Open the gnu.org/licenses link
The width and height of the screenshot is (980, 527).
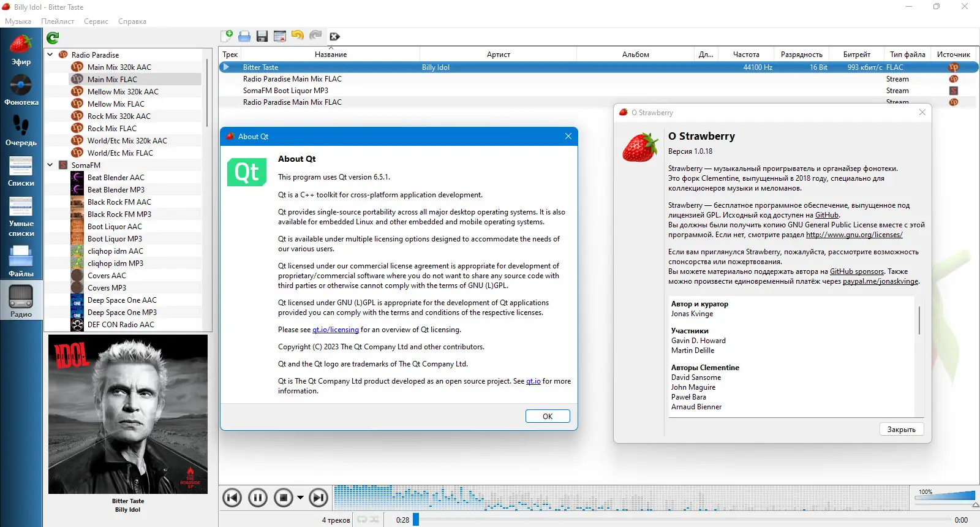click(854, 235)
